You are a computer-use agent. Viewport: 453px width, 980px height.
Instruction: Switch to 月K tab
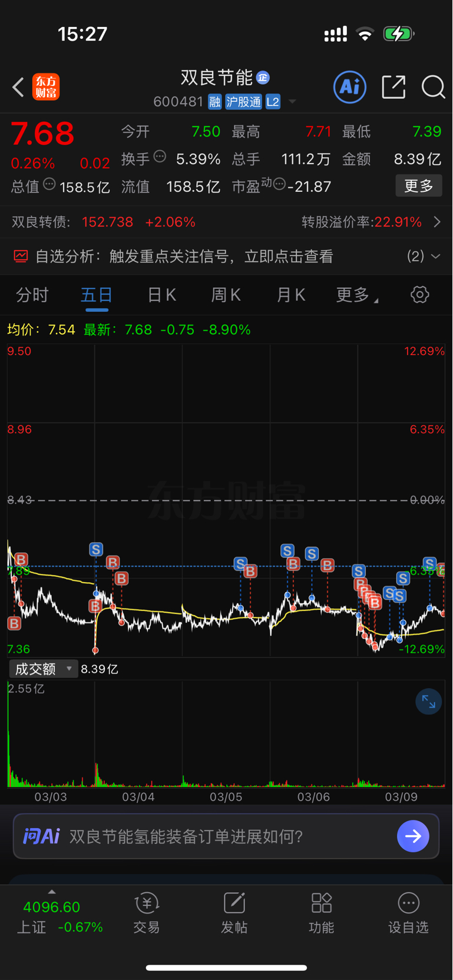[x=291, y=295]
